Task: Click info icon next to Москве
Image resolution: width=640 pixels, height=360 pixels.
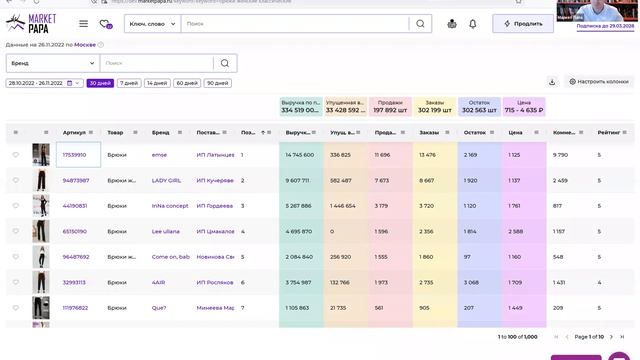Action: [x=101, y=45]
